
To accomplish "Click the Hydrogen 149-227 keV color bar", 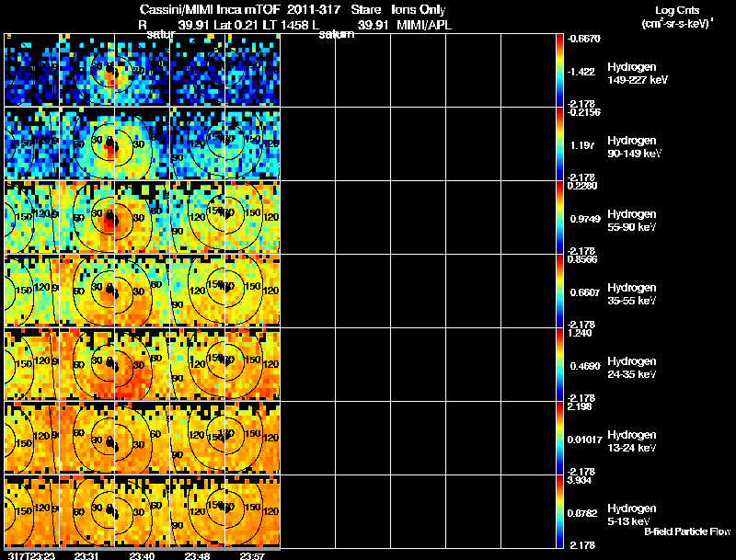I will (559, 70).
